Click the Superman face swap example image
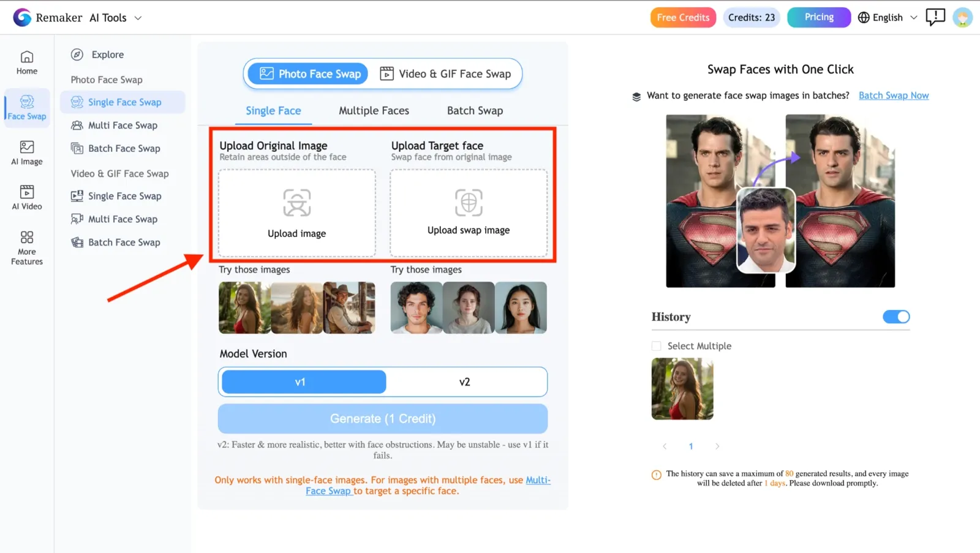The width and height of the screenshot is (980, 553). click(x=780, y=201)
